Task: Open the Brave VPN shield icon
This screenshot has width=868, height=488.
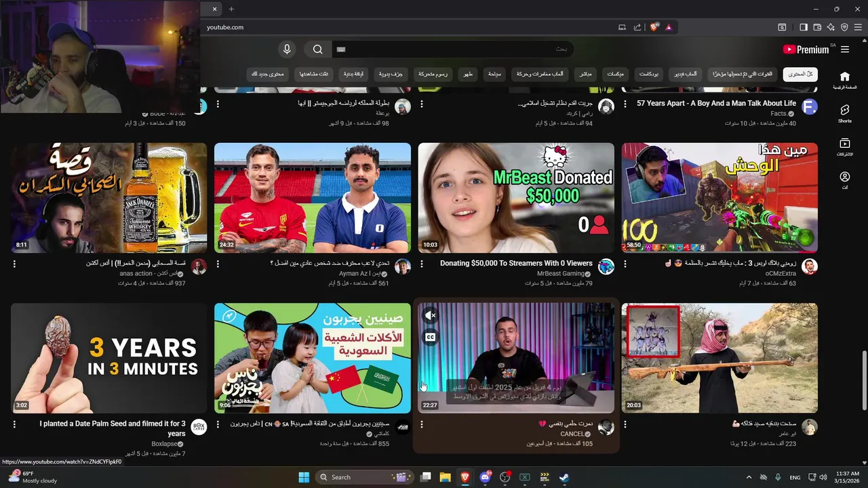Action: [844, 27]
